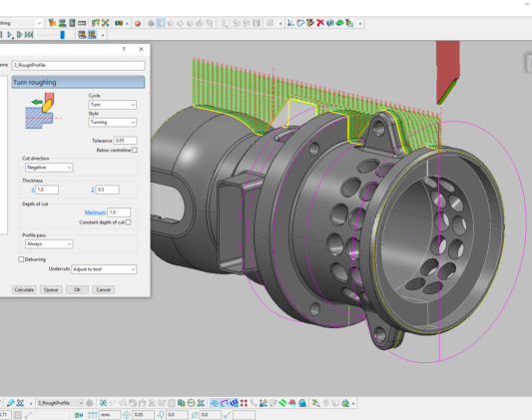Click the skip to end simulation button
Viewport: 532px width, 420px height.
coord(29,35)
